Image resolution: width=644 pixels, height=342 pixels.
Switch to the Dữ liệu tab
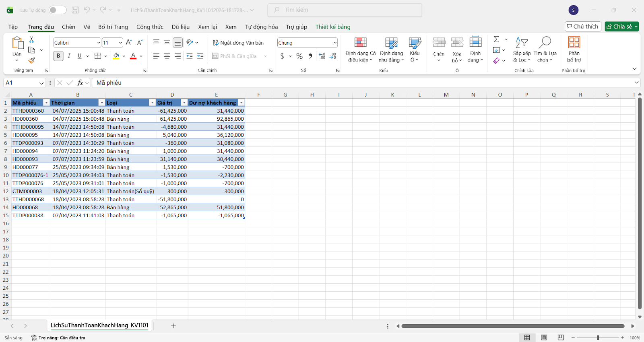[x=180, y=27]
